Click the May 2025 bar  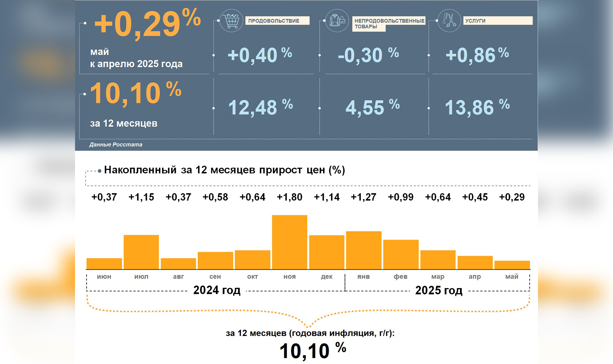tap(512, 265)
